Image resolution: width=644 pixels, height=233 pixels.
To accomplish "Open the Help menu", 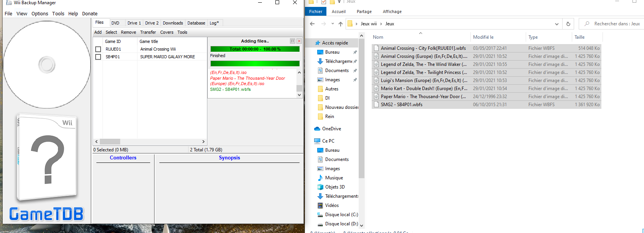I will (x=73, y=13).
